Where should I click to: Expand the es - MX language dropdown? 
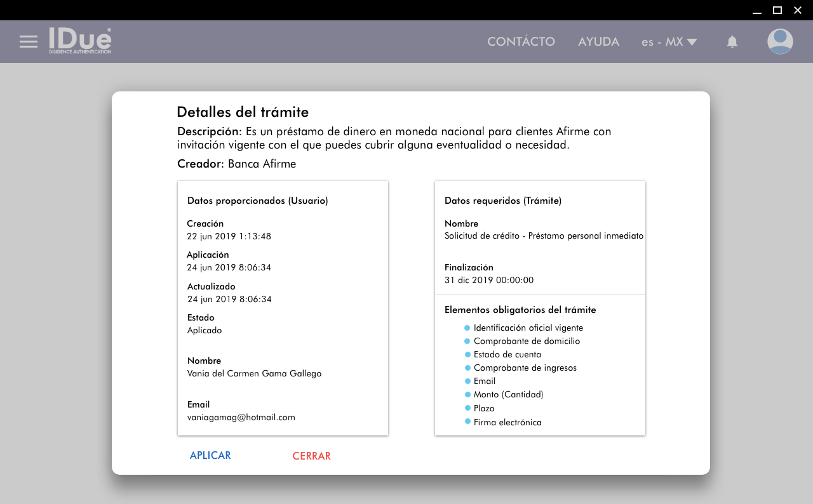(x=669, y=42)
